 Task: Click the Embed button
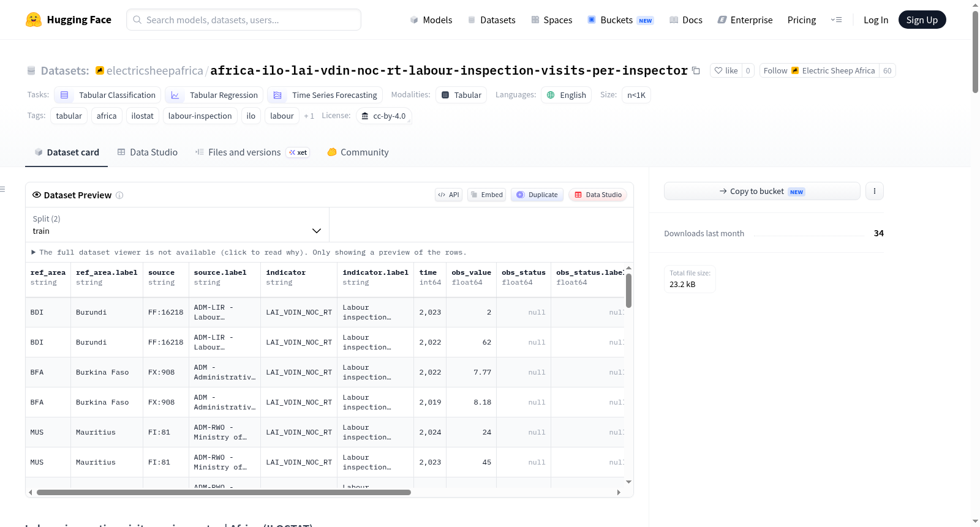click(x=486, y=195)
